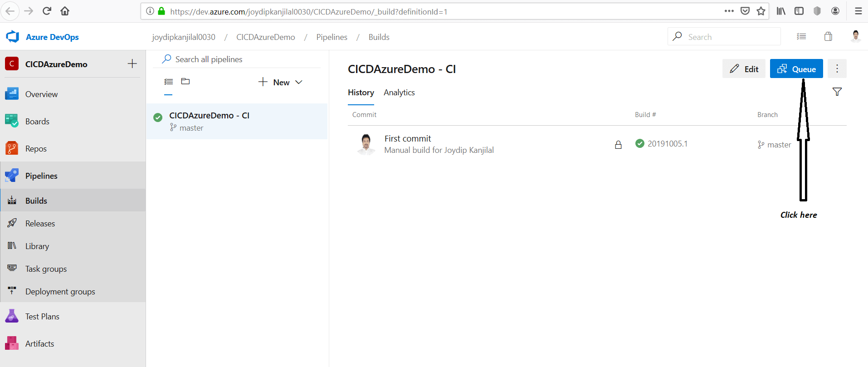Open the user profile avatar
Viewport: 868px width, 367px height.
point(856,36)
